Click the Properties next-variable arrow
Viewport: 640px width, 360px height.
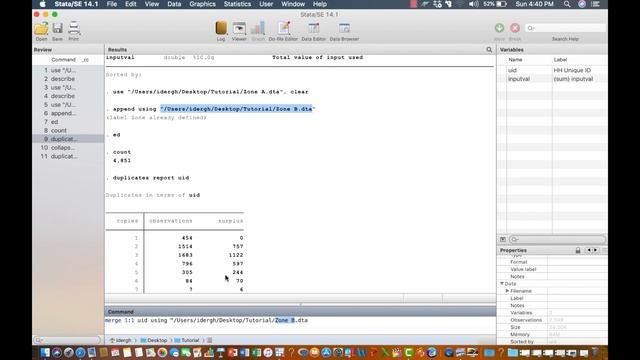pyautogui.click(x=596, y=250)
